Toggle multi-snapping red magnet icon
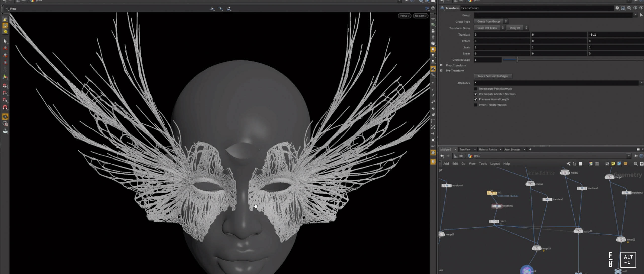 (x=5, y=108)
